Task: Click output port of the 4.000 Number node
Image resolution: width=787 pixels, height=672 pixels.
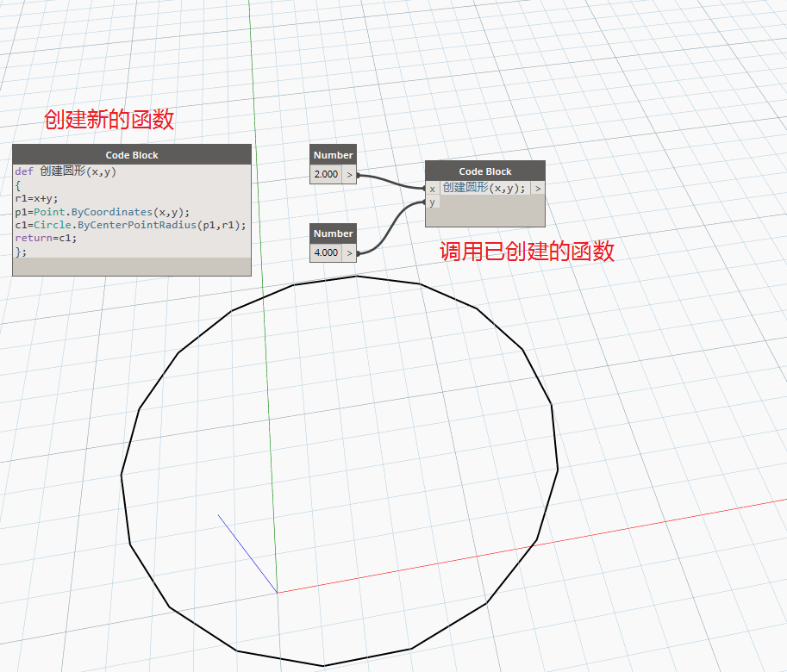Action: pos(350,252)
